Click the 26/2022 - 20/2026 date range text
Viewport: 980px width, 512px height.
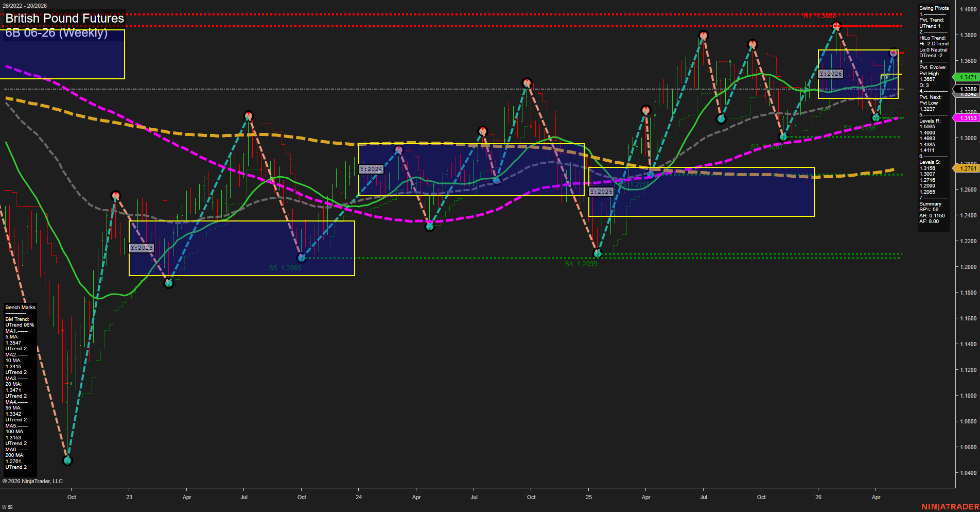point(24,6)
